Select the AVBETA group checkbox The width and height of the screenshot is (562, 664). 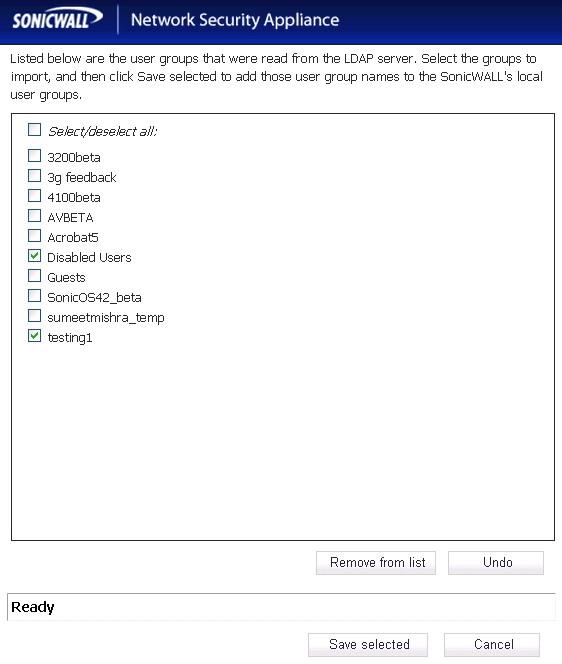coord(34,216)
